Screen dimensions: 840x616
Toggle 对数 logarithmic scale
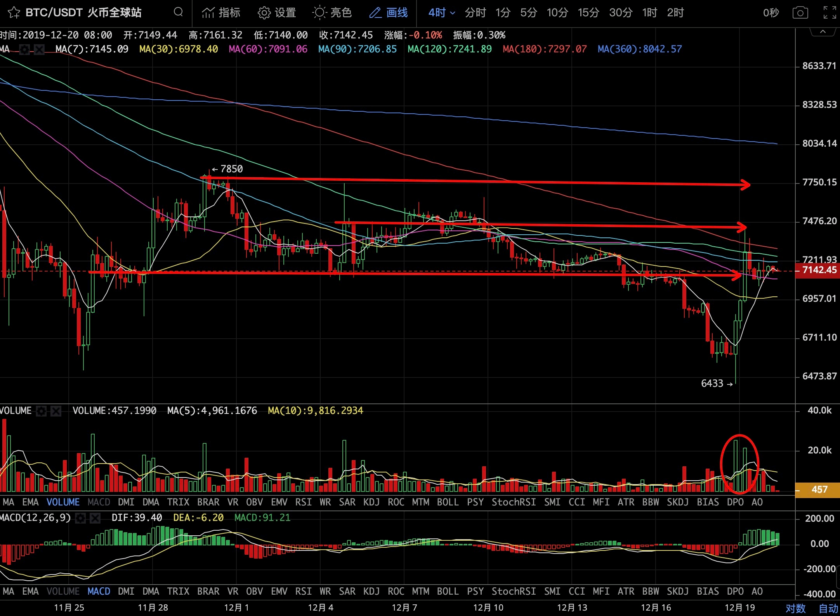795,608
